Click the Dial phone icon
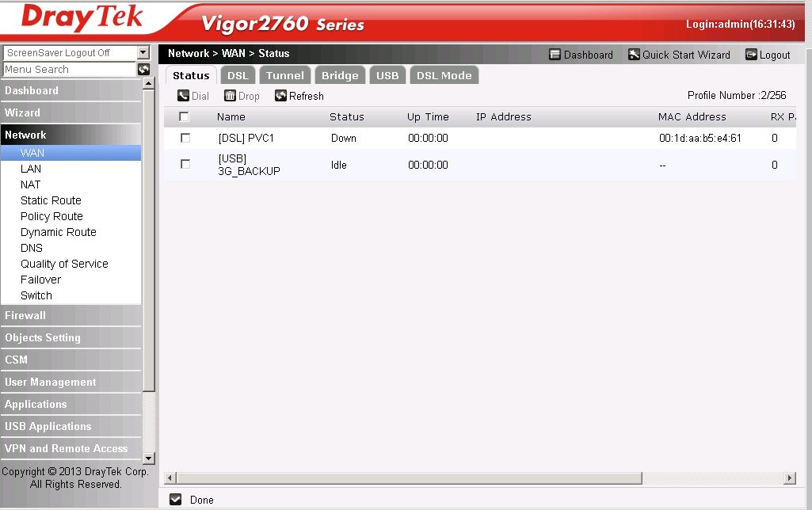The width and height of the screenshot is (812, 510). click(183, 96)
